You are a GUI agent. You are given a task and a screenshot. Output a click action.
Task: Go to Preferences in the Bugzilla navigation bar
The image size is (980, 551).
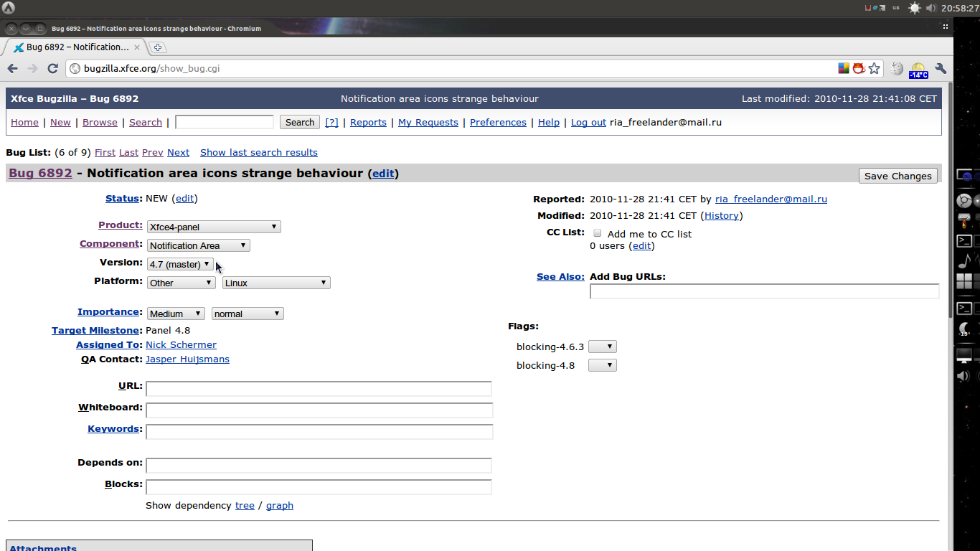498,123
